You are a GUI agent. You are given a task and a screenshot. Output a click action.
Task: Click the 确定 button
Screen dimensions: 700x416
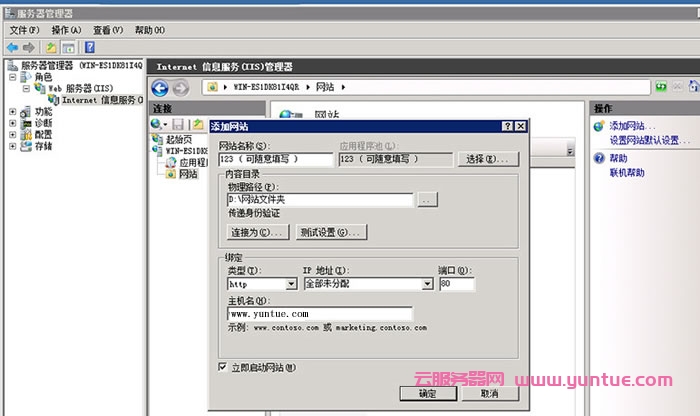click(427, 393)
